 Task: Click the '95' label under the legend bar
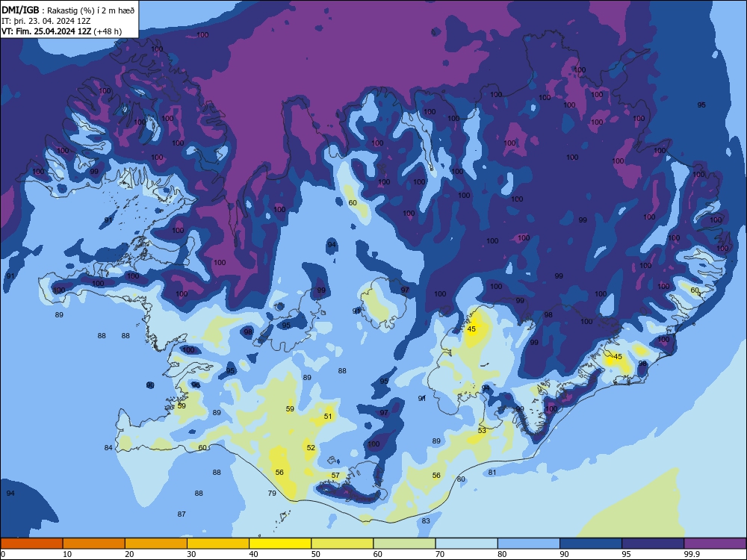pos(627,554)
